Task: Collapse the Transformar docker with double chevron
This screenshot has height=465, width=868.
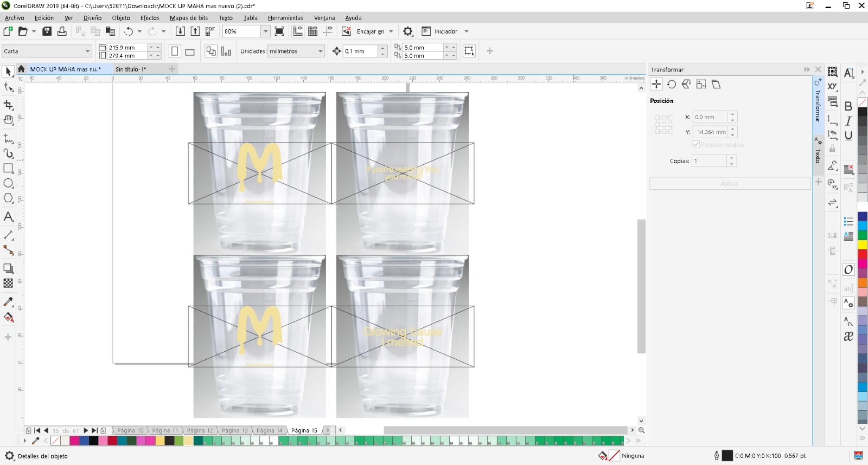Action: pos(807,69)
